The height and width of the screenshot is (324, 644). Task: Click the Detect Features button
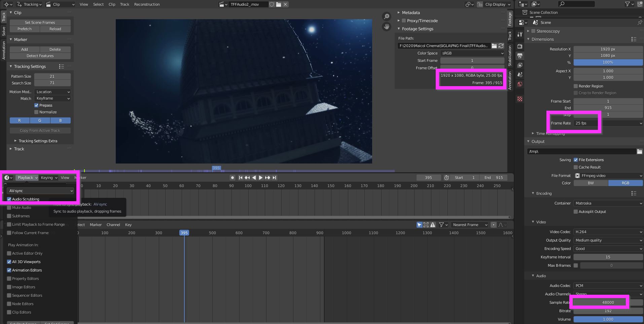(40, 56)
